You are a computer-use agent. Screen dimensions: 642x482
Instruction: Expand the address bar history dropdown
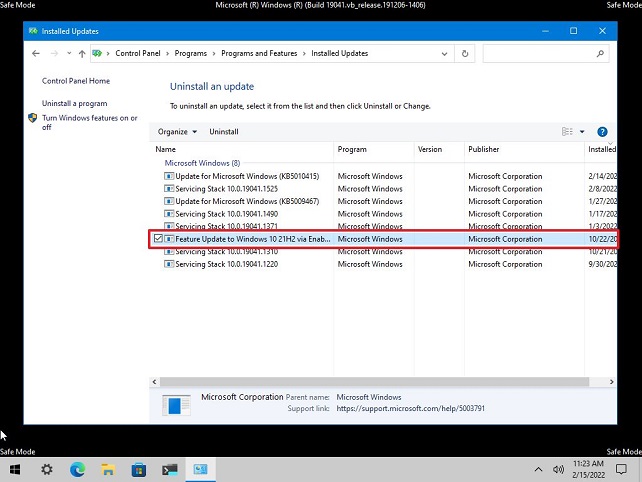pyautogui.click(x=444, y=54)
